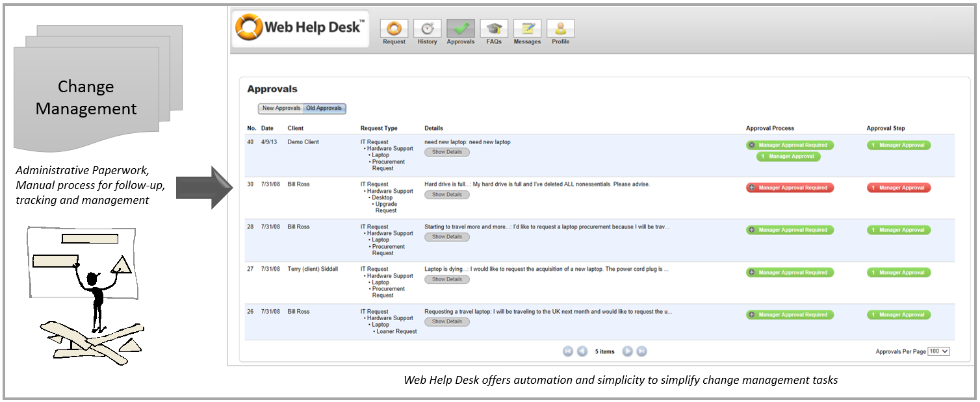
Task: Click the Demo Client cell
Action: (303, 142)
